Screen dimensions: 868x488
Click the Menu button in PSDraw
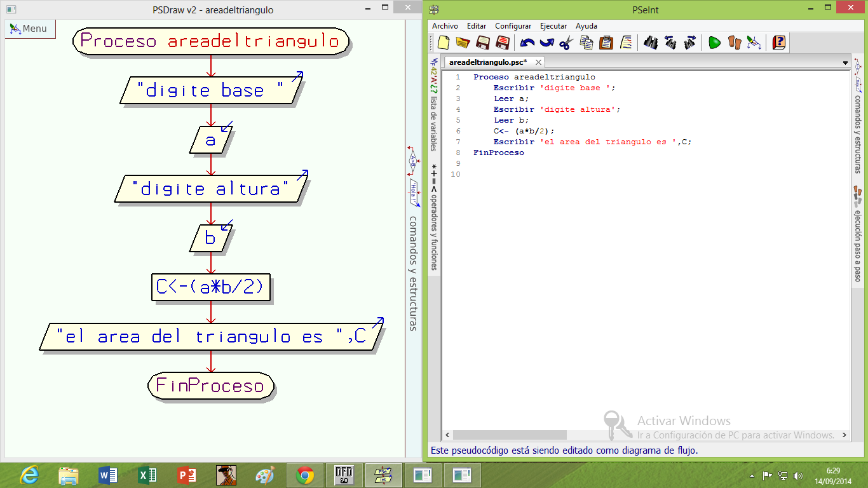(30, 29)
